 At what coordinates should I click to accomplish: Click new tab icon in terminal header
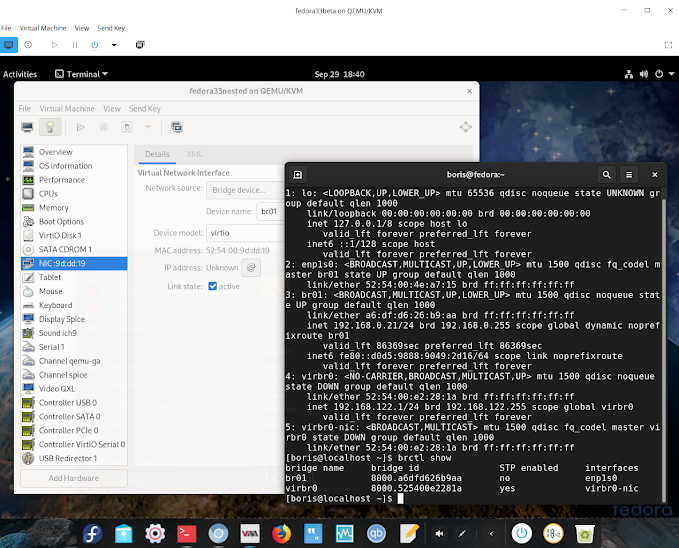(x=297, y=175)
